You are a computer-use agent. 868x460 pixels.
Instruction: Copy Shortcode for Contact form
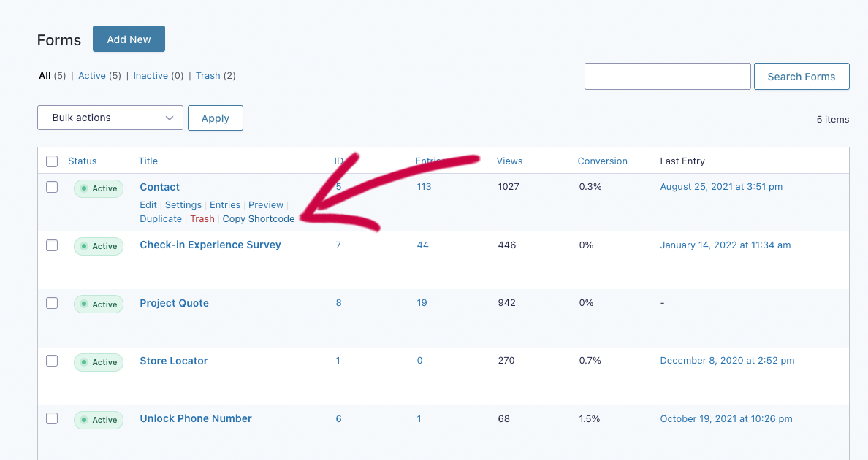[x=259, y=218]
